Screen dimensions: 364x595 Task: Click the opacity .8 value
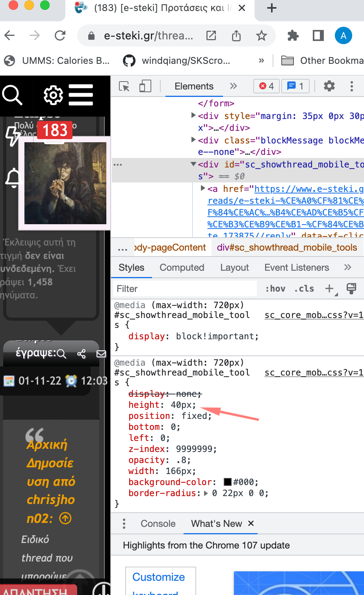(182, 460)
